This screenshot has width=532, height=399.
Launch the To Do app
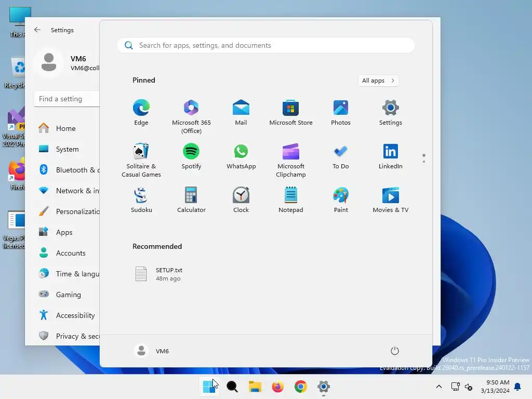pos(341,156)
